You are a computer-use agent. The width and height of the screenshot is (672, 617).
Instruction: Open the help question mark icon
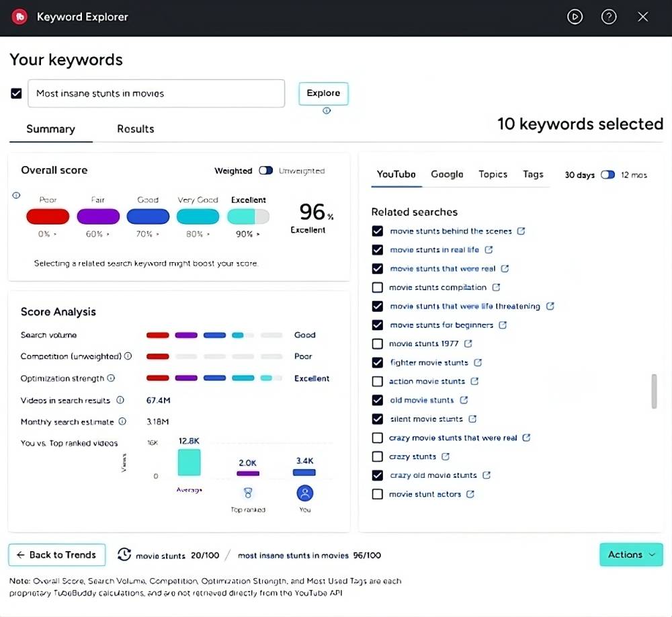pyautogui.click(x=609, y=17)
